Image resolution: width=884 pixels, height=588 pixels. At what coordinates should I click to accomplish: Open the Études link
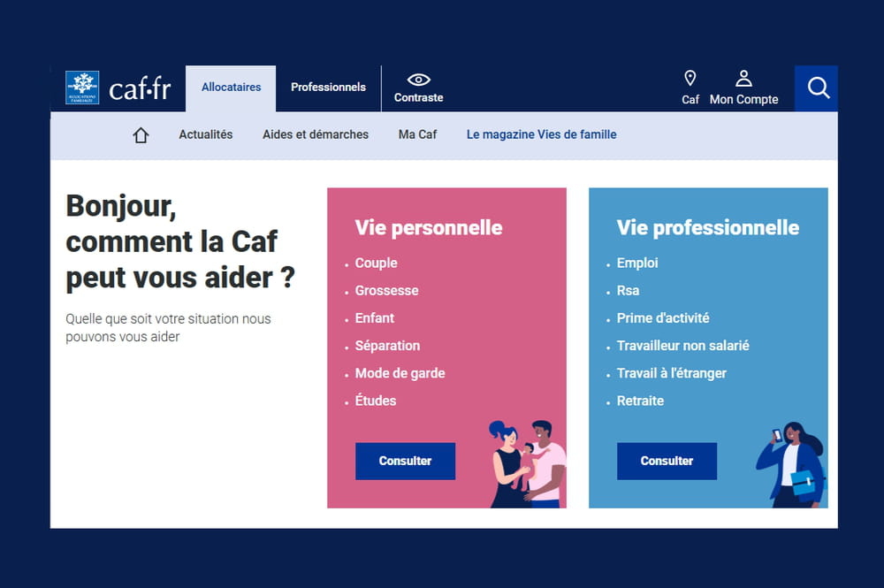click(376, 401)
